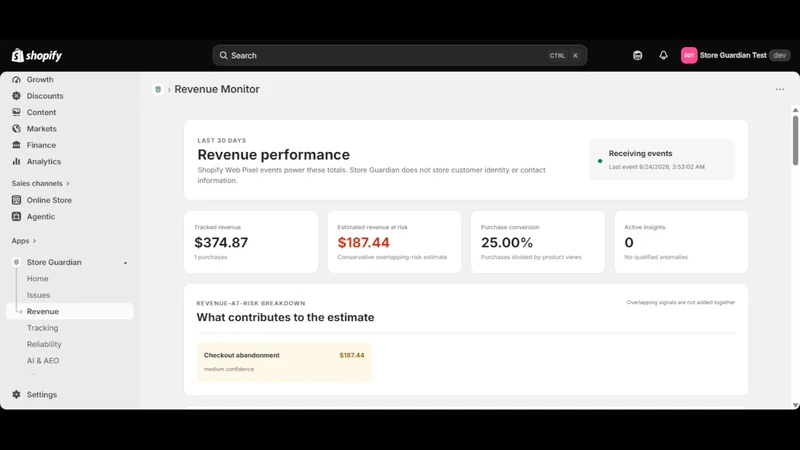
Task: Click the Purchase conversion 25.00% value
Action: tap(507, 242)
